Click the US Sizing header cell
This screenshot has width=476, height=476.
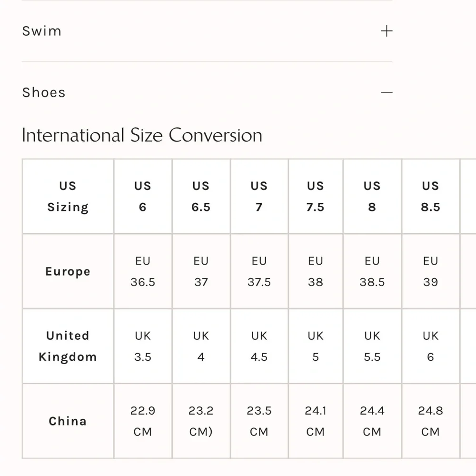[x=68, y=196]
